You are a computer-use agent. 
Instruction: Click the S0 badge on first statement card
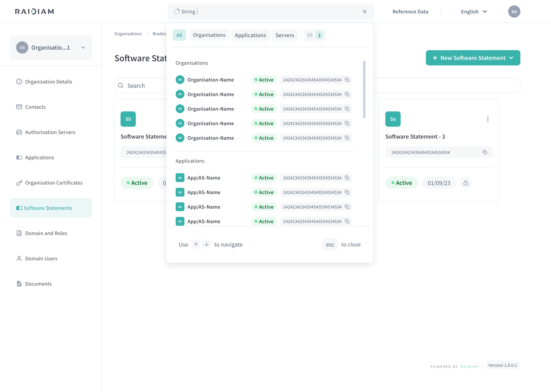coord(128,119)
